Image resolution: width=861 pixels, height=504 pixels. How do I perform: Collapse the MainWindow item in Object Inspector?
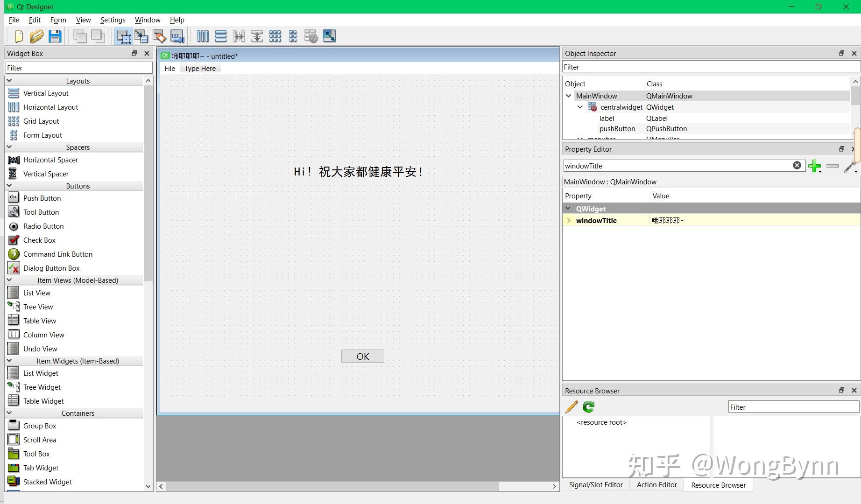click(x=569, y=96)
